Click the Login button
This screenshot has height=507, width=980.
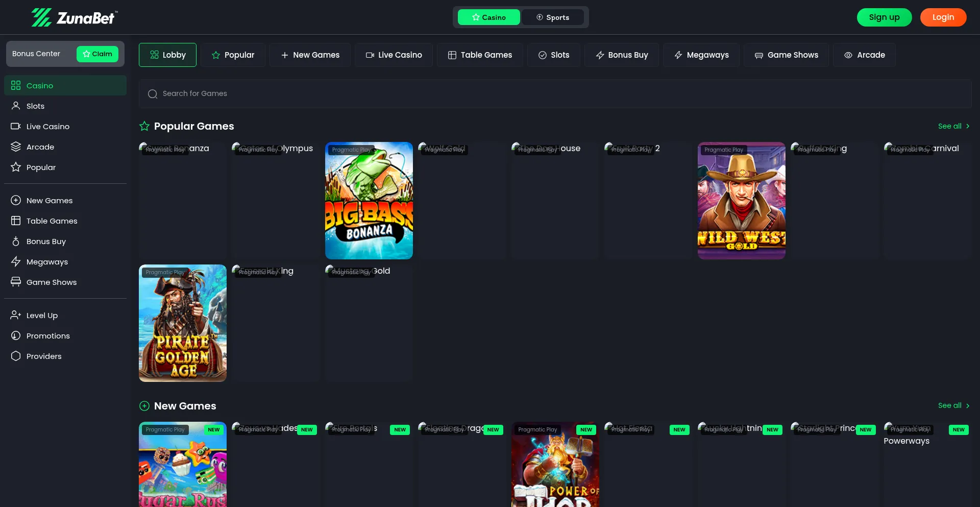[x=943, y=17]
